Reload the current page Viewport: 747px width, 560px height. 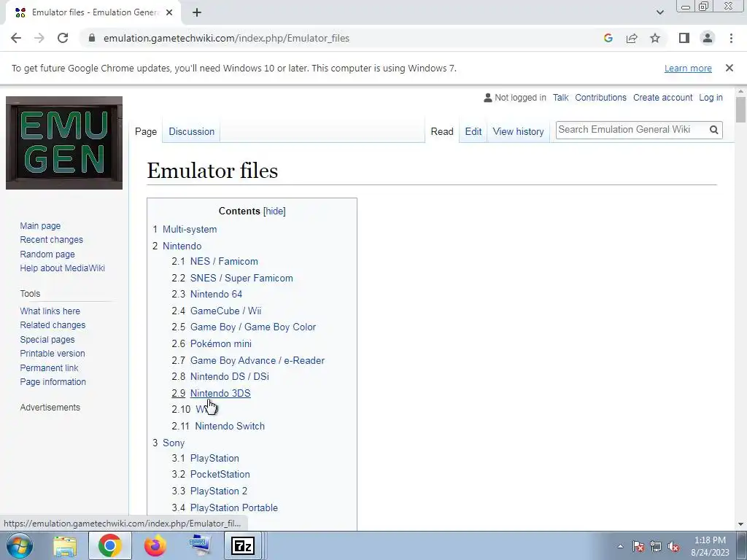(63, 38)
